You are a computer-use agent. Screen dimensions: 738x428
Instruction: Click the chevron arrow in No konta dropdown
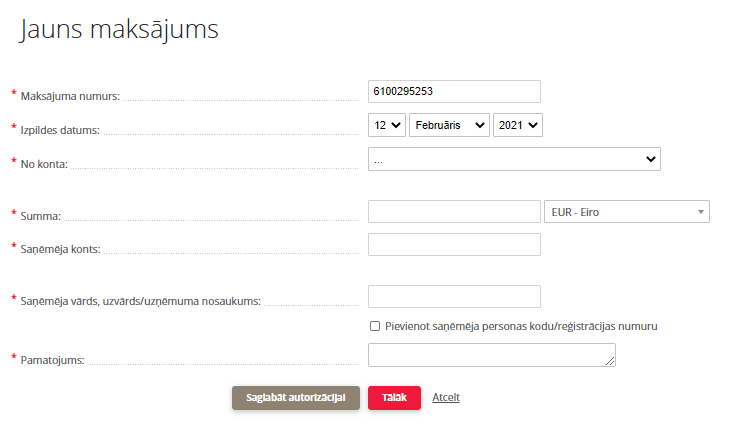click(651, 159)
